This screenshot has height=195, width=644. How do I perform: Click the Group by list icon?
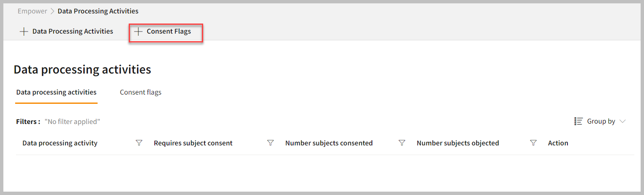click(x=578, y=121)
